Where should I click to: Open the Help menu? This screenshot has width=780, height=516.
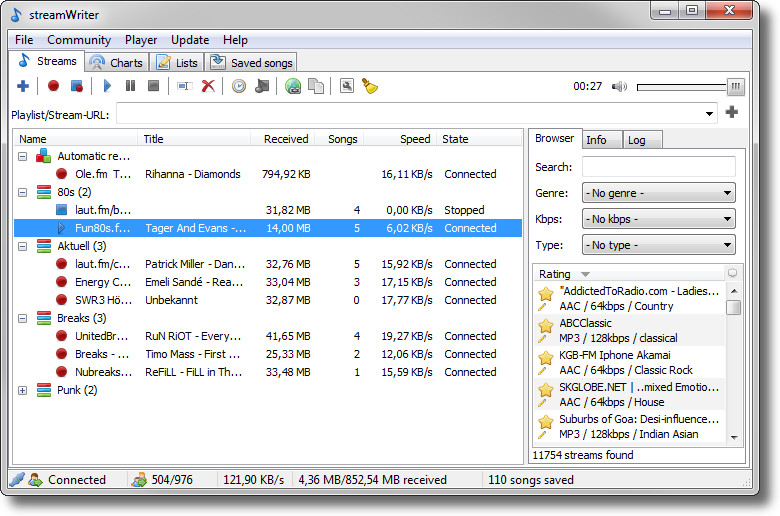click(x=235, y=40)
